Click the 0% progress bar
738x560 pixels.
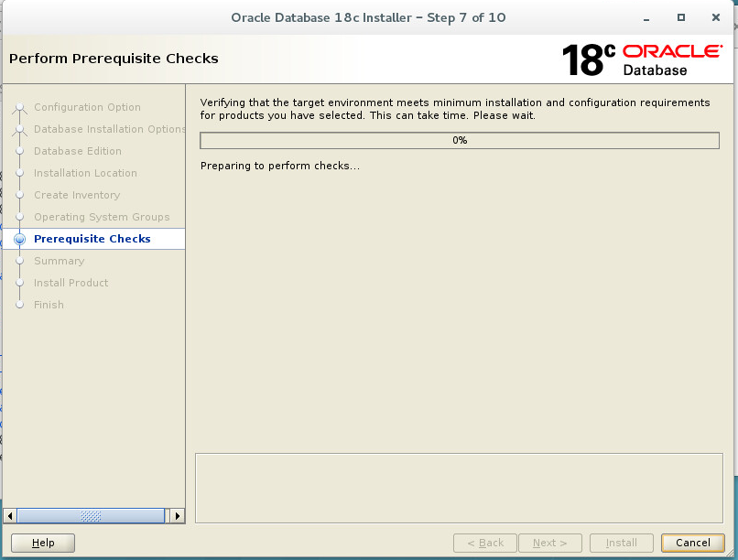pos(460,140)
